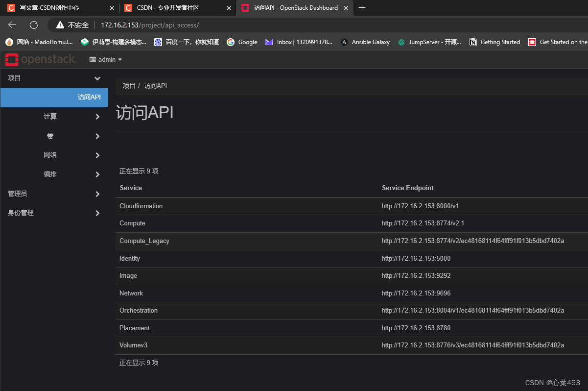Open the Google bookmark
This screenshot has width=588, height=391.
click(x=242, y=42)
